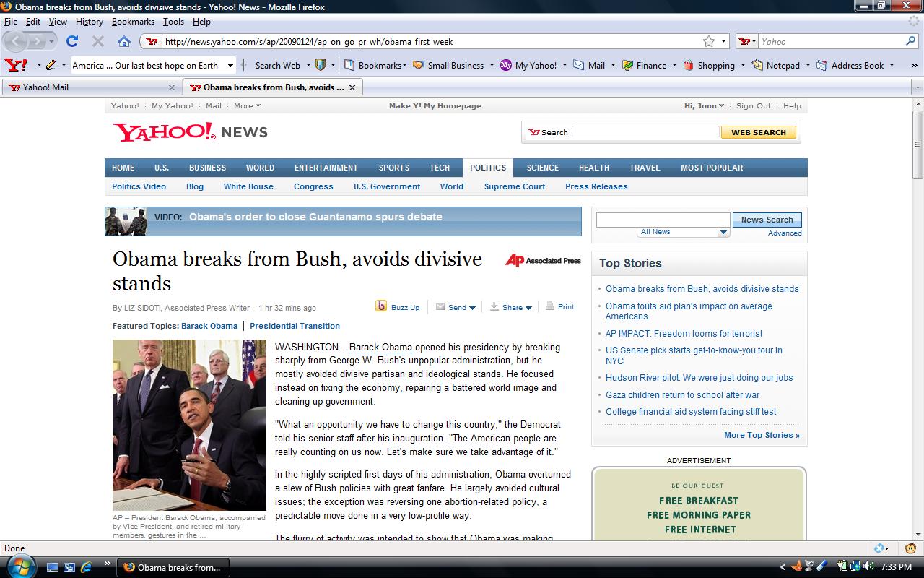Screen dimensions: 924x578
Task: Open the Bookmarks menu in menu bar
Action: tap(133, 22)
